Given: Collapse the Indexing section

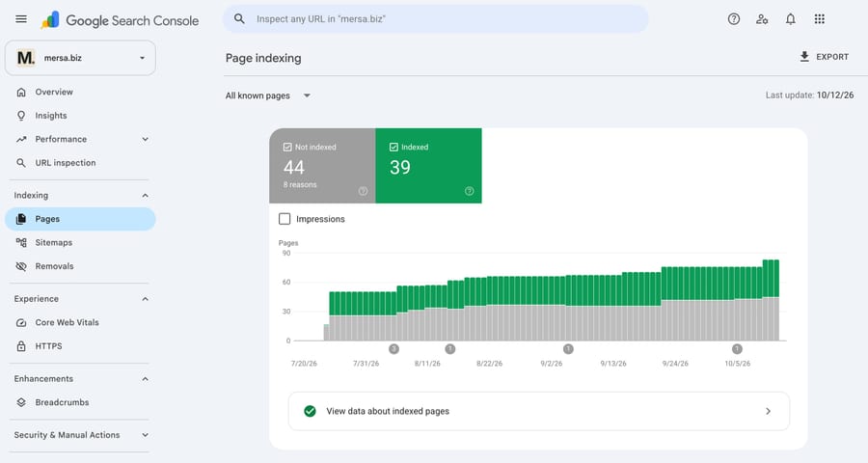Looking at the screenshot, I should (145, 196).
